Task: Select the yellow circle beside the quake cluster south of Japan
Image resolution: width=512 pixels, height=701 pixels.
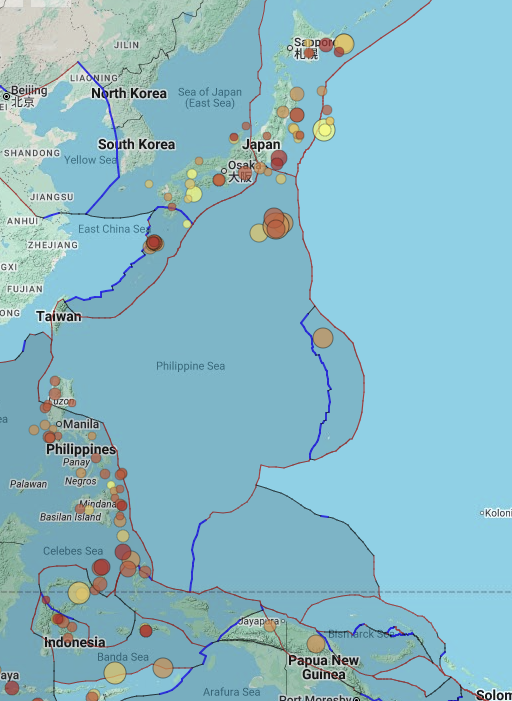Action: point(258,233)
